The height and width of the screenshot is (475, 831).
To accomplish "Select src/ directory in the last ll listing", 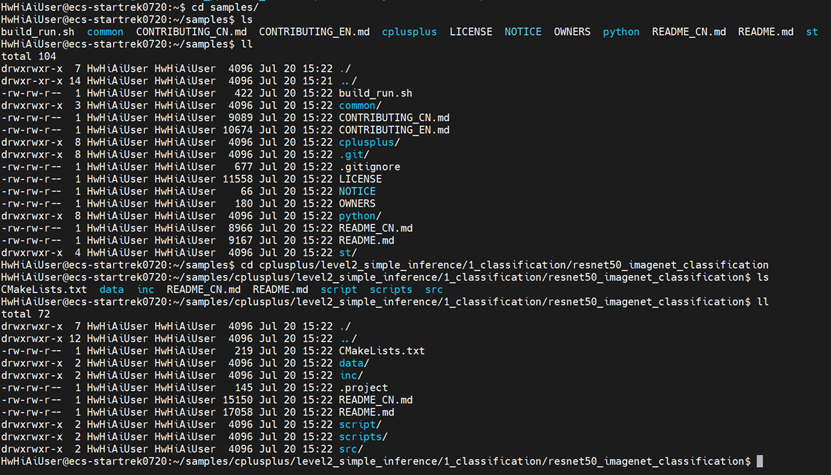I will [351, 448].
